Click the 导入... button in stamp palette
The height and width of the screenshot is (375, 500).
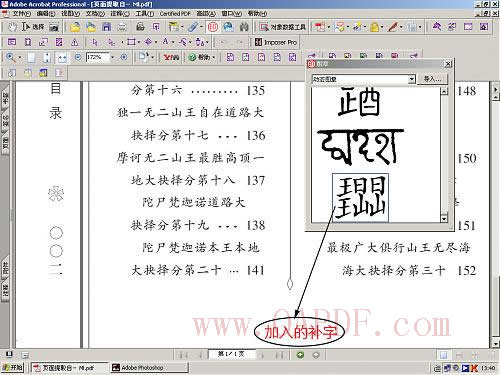(433, 79)
